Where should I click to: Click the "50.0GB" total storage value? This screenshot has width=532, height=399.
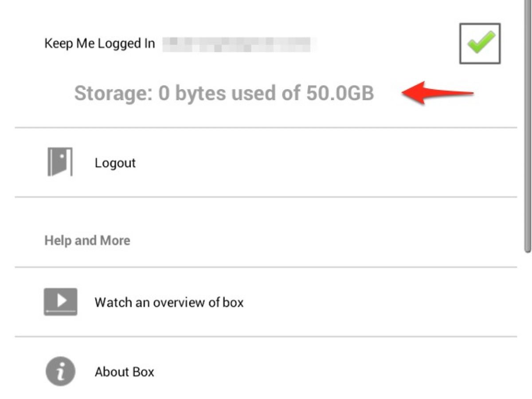(340, 93)
